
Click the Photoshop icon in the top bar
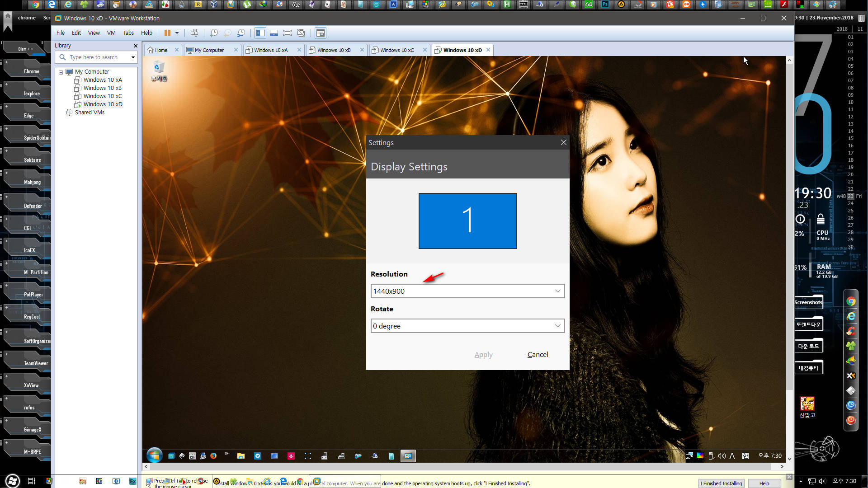605,5
